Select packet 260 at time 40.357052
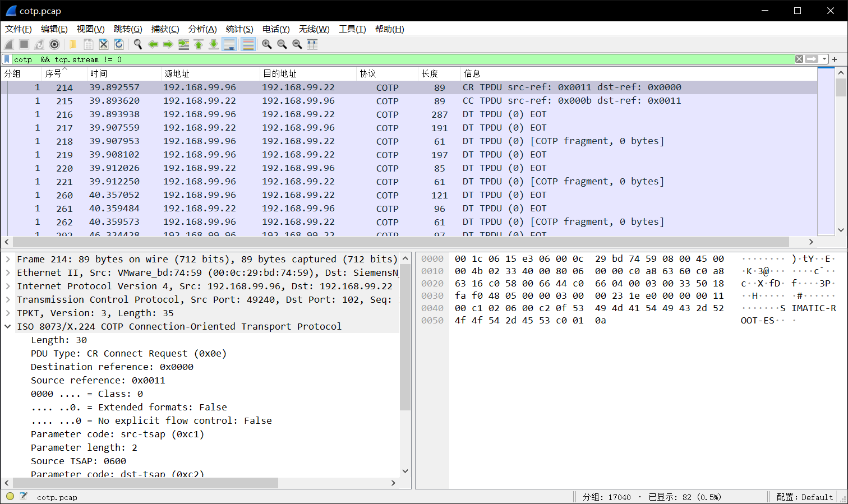Screen dimensions: 848x504 pos(409,195)
